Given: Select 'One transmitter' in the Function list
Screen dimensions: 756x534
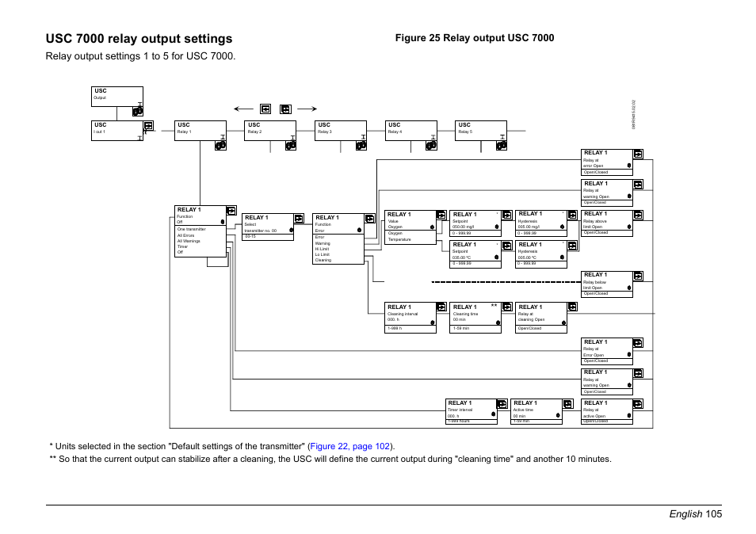Looking at the screenshot, I should point(192,230).
